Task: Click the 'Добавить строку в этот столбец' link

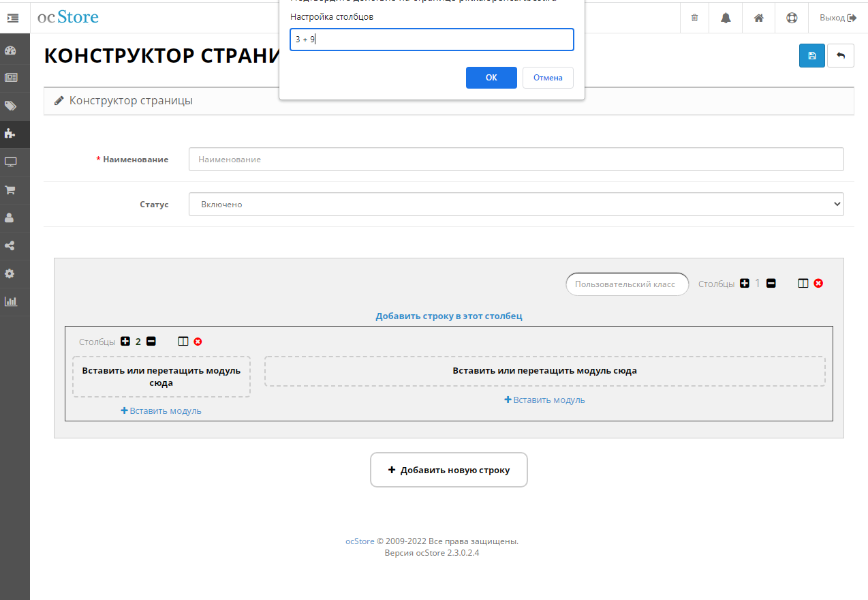Action: [x=448, y=316]
